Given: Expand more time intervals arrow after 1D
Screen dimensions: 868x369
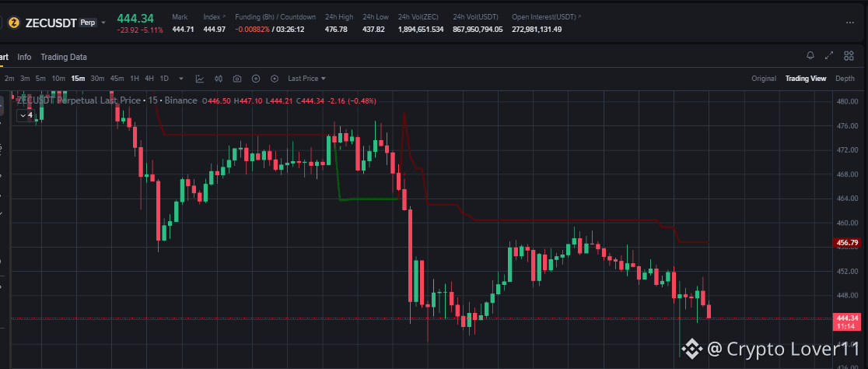Looking at the screenshot, I should tap(180, 79).
